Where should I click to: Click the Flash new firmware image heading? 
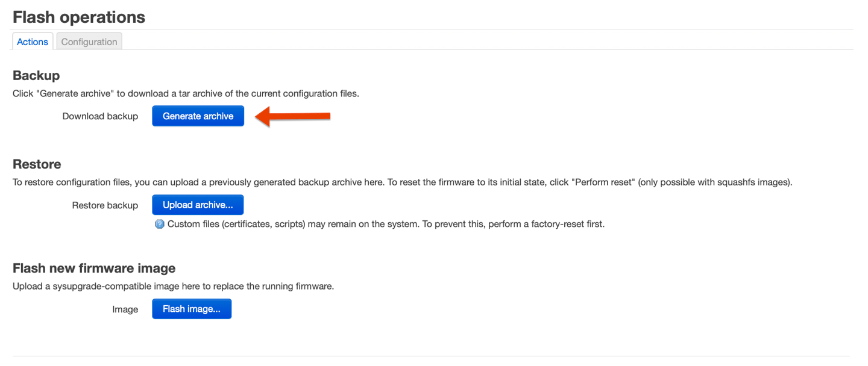tap(93, 268)
